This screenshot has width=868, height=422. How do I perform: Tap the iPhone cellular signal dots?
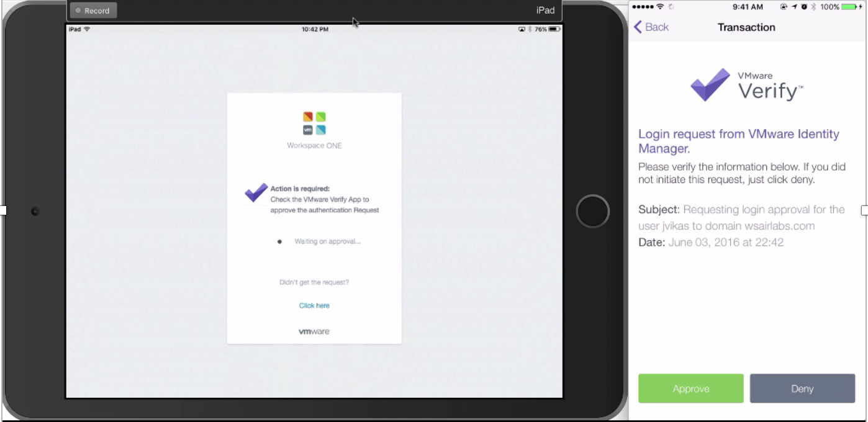[643, 7]
